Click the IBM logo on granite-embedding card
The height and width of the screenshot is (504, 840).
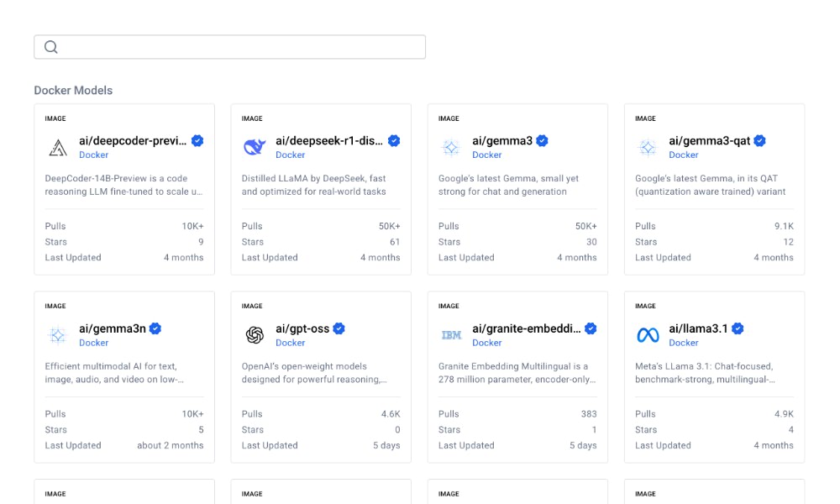click(x=451, y=334)
